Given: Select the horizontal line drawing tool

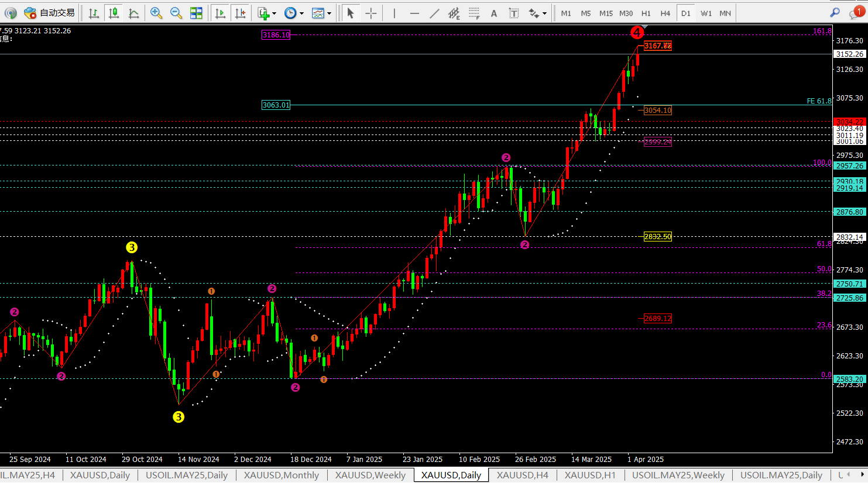Looking at the screenshot, I should (x=414, y=13).
